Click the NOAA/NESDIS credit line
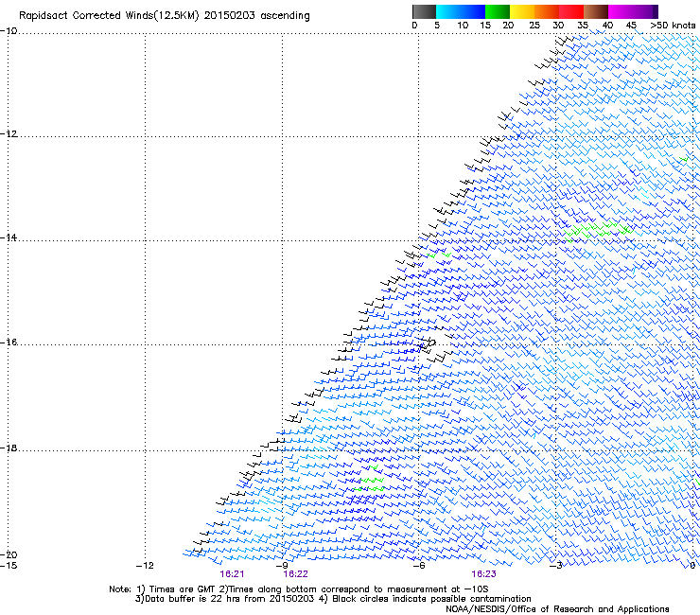700x615 pixels. 557,609
